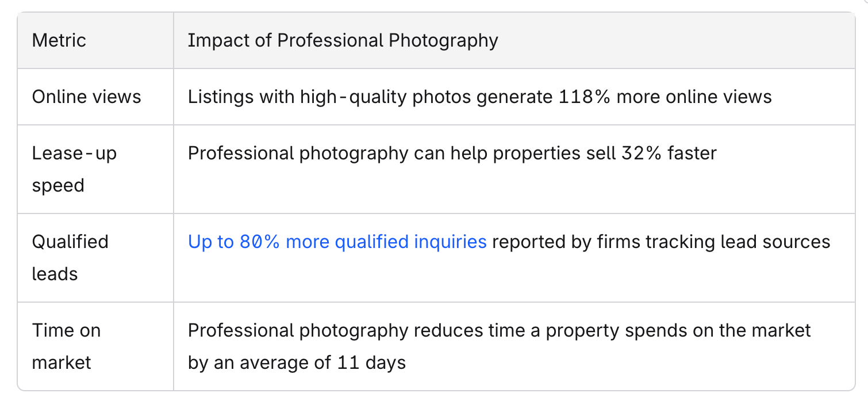The height and width of the screenshot is (412, 868).
Task: Click the word 'Photography' in the table header
Action: pos(444,40)
